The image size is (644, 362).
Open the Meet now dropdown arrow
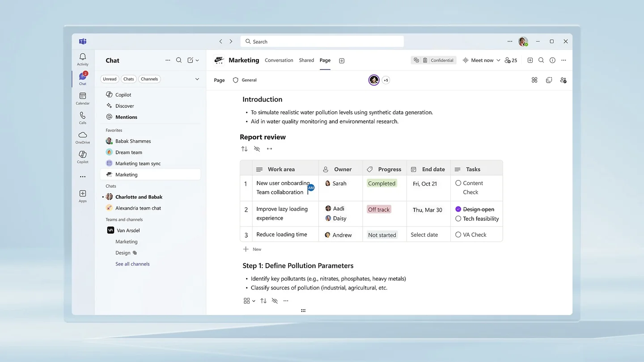tap(498, 60)
